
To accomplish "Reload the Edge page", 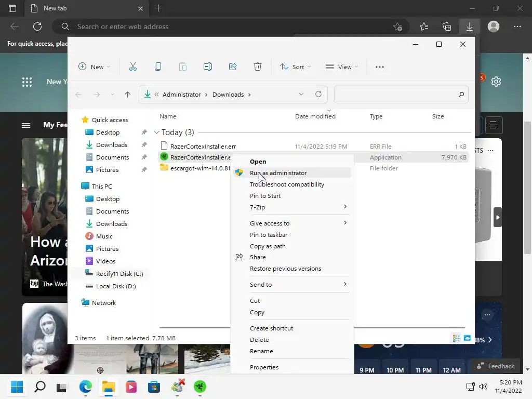I will click(x=37, y=26).
